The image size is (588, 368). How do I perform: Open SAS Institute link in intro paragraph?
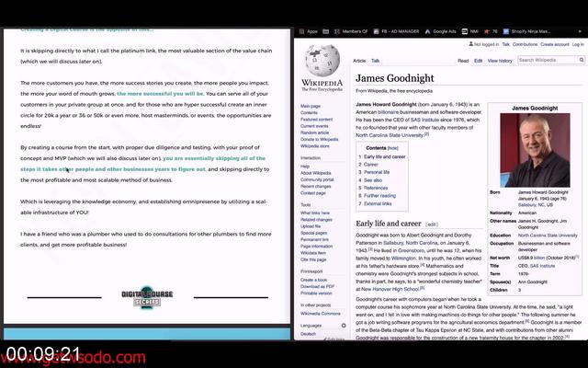(x=424, y=121)
